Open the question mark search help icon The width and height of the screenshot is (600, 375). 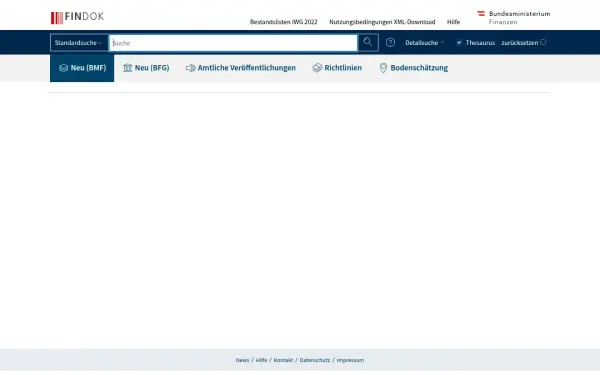point(390,42)
